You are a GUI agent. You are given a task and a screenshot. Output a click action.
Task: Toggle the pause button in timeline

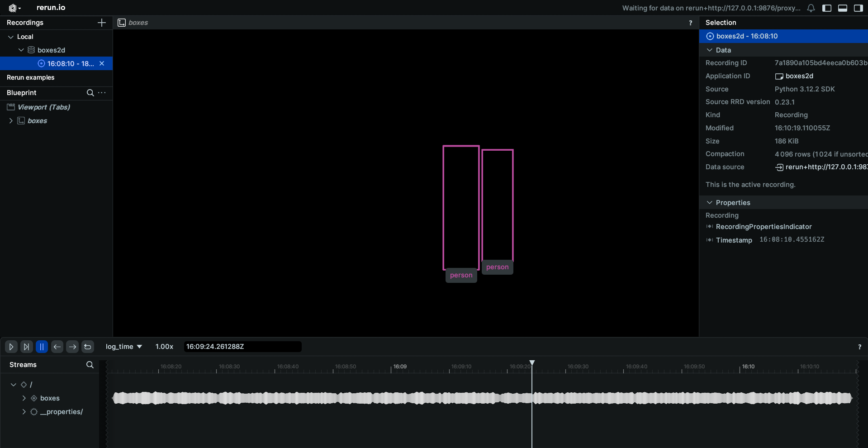(42, 347)
